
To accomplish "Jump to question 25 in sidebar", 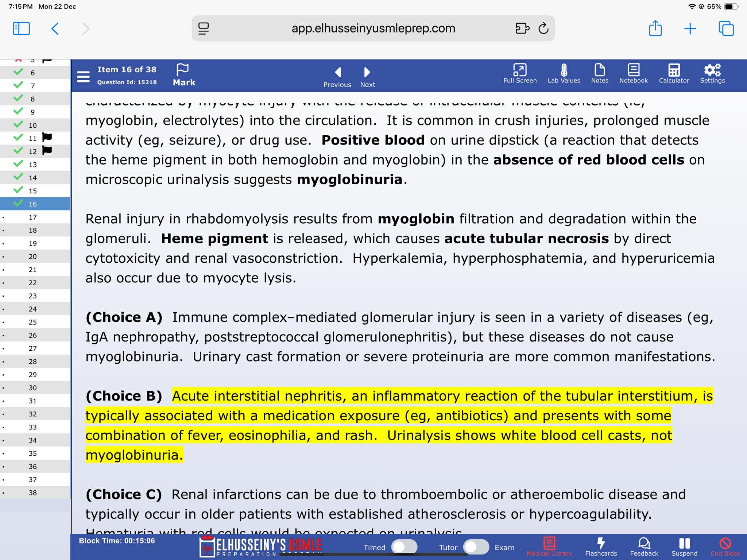I will point(33,323).
